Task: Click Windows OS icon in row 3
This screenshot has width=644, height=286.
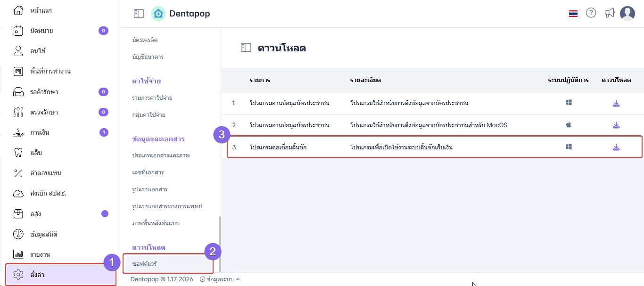Action: point(569,147)
